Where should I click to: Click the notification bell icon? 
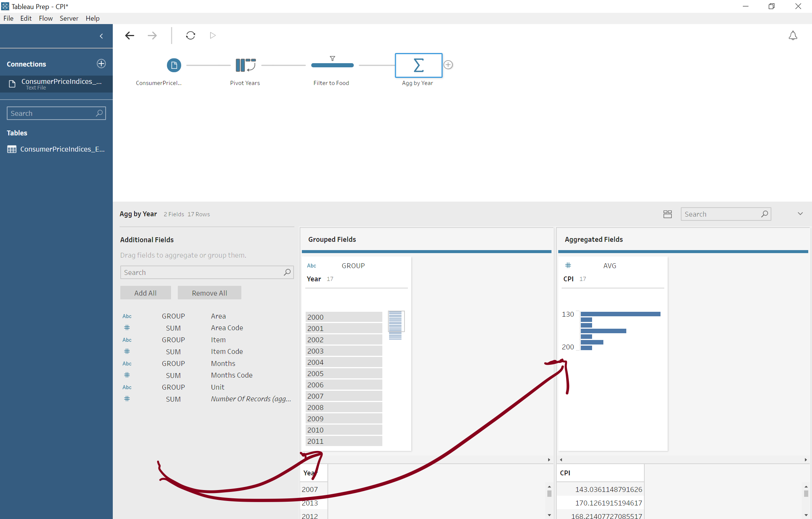click(x=793, y=35)
